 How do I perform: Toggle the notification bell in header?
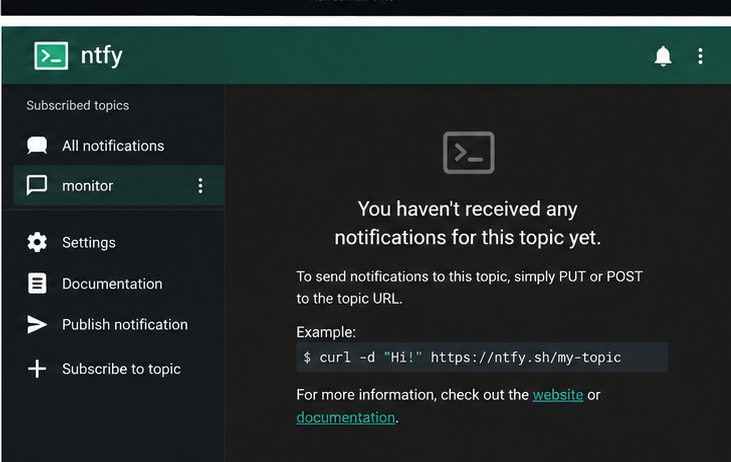coord(662,56)
